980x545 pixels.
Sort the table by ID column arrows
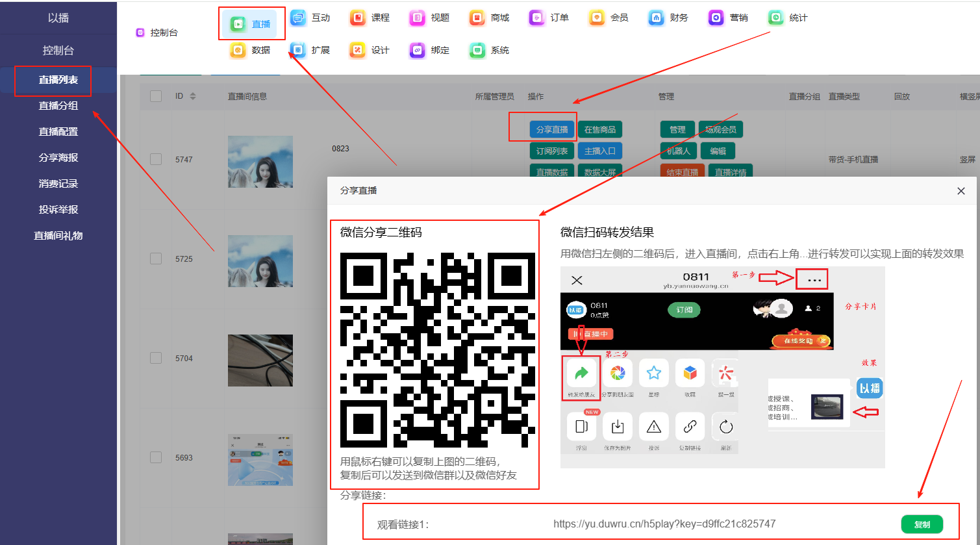pyautogui.click(x=193, y=96)
